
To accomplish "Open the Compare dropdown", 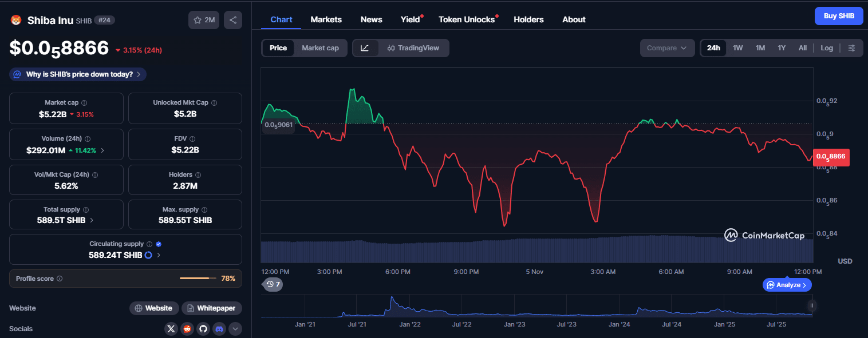I will pos(667,48).
